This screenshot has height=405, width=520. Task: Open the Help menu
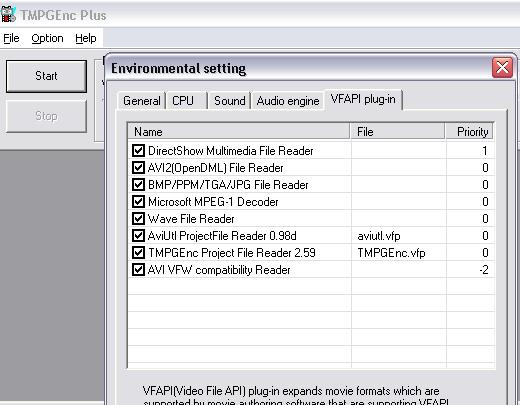(86, 38)
